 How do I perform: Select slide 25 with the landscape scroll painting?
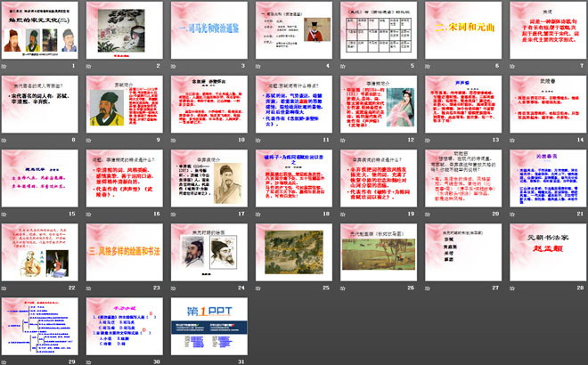click(294, 252)
